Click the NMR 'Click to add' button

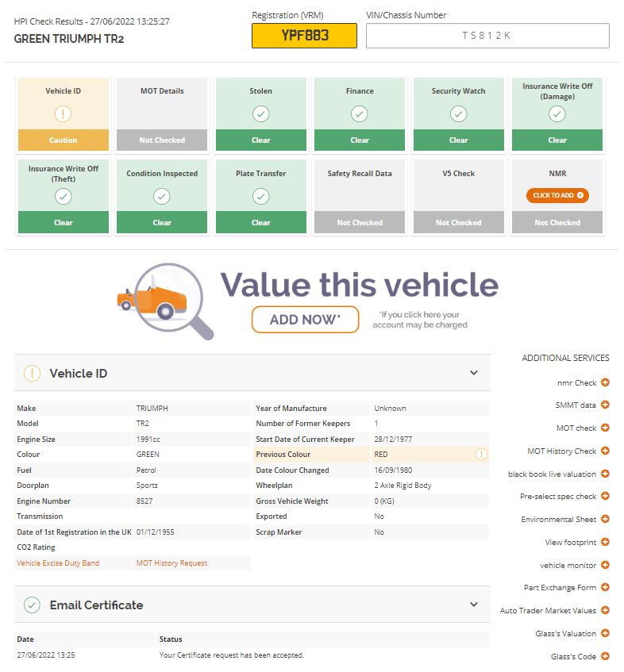pos(557,195)
